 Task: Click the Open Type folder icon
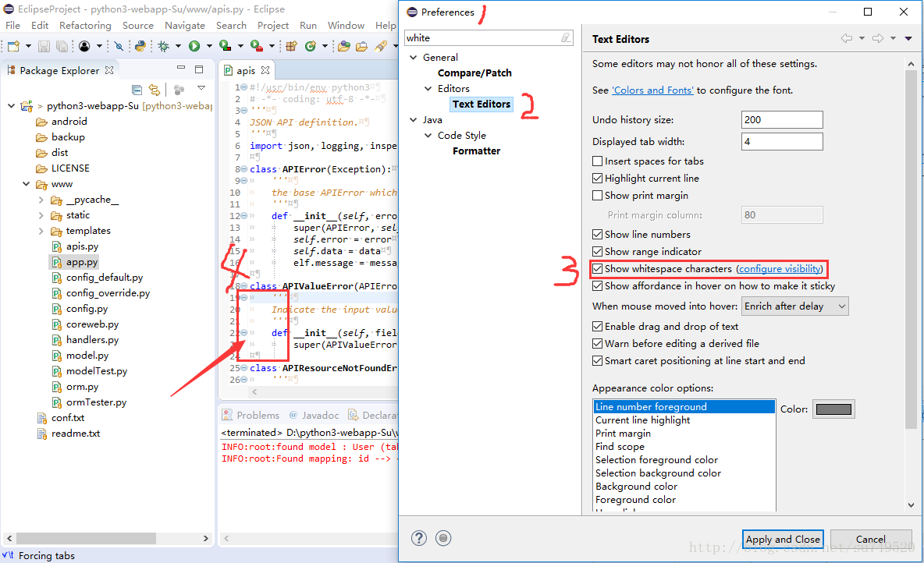pos(345,46)
